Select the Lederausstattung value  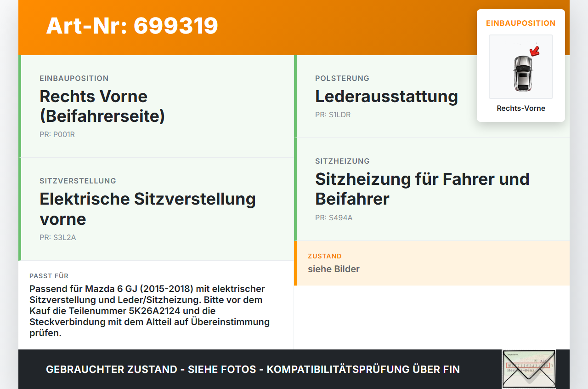(386, 97)
